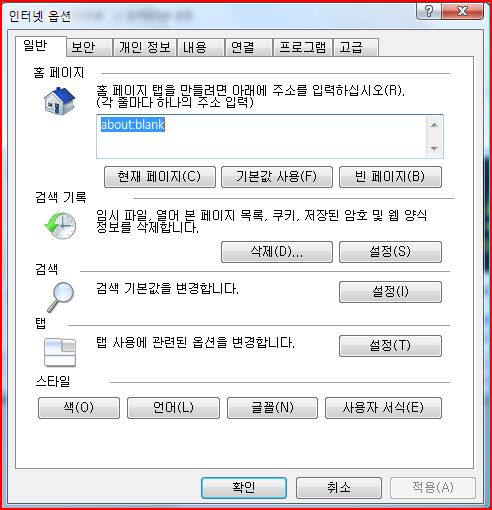Open the 프로그램 tab
Viewport: 492px width, 510px height.
(x=303, y=47)
